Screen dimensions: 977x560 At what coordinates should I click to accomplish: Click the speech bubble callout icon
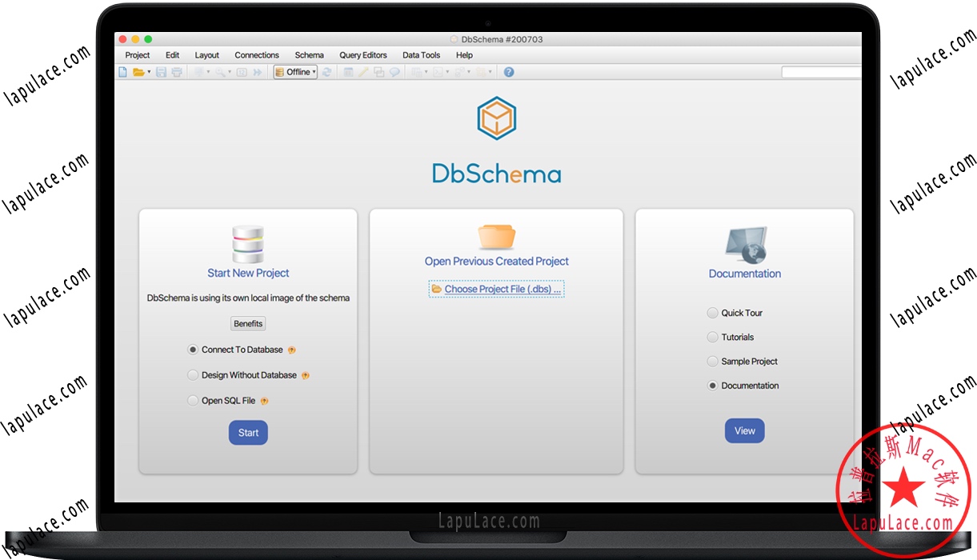tap(394, 72)
